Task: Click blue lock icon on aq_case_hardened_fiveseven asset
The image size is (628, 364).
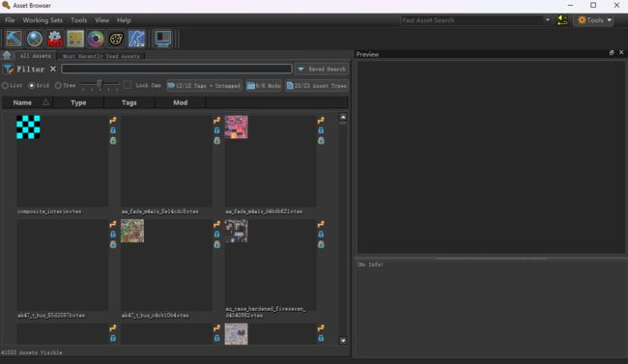Action: pos(321,235)
